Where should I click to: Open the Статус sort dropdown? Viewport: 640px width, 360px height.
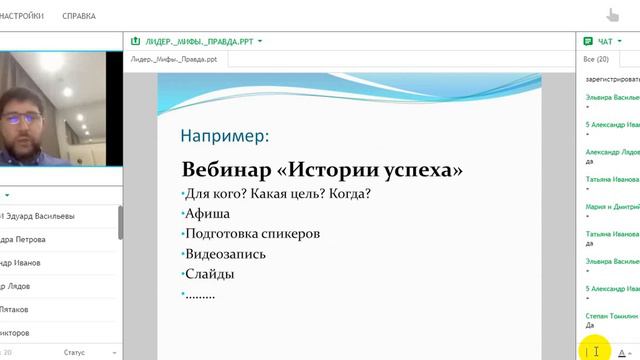[x=90, y=352]
